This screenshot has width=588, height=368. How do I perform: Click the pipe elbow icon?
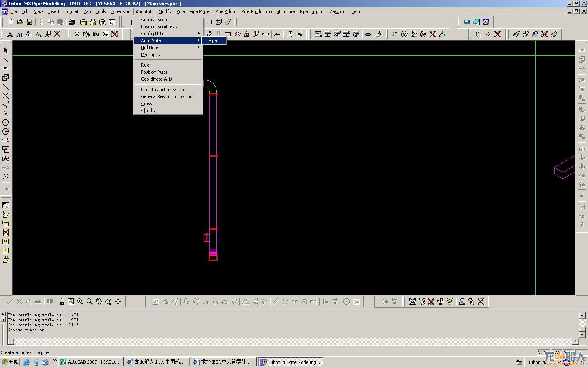378,34
